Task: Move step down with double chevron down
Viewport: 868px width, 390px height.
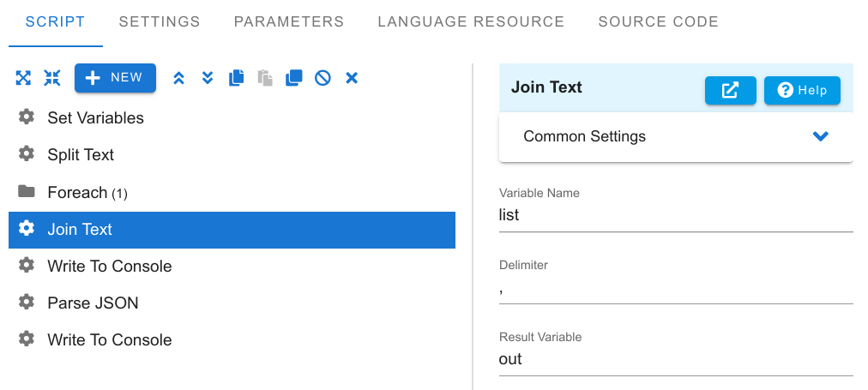Action: 208,78
